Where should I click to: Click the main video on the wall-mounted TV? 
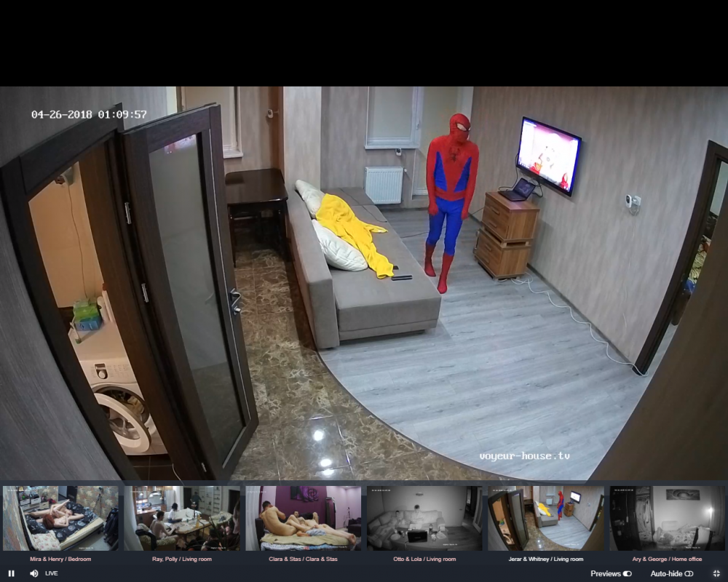pyautogui.click(x=548, y=155)
